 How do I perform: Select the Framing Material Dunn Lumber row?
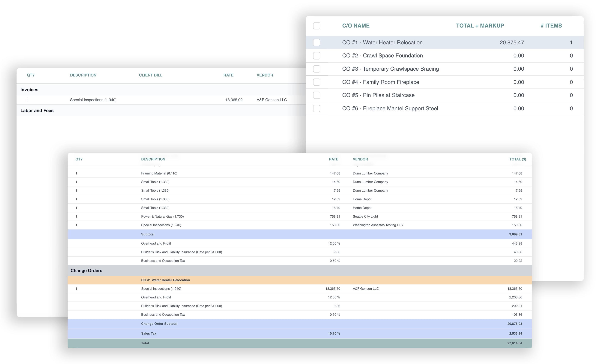tap(159, 173)
